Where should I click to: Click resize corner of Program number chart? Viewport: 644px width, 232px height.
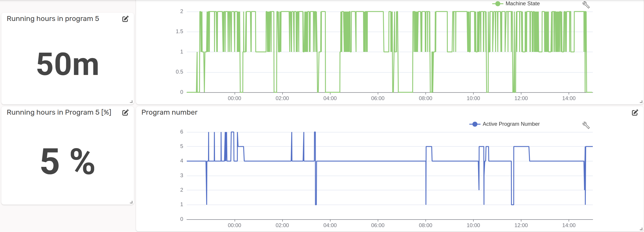pyautogui.click(x=641, y=229)
